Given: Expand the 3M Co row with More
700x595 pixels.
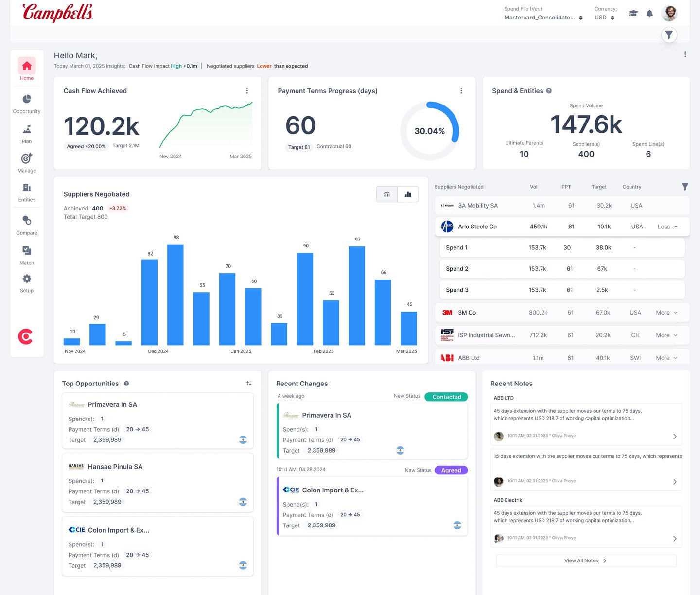Looking at the screenshot, I should (666, 313).
